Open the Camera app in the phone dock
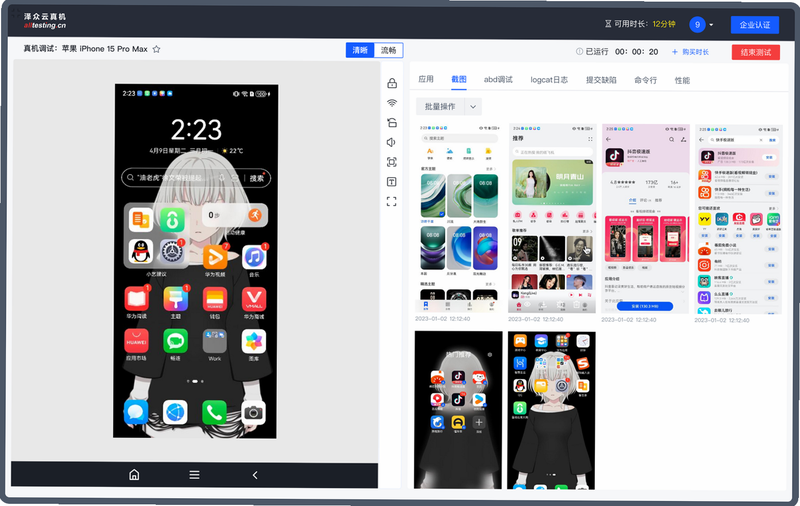800x506 pixels. coord(254,413)
